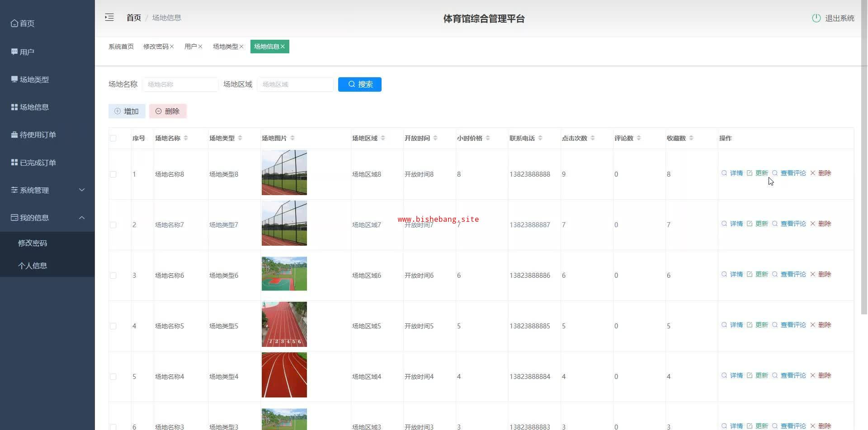
Task: Expand the 系统管理 sidebar menu
Action: coord(47,190)
